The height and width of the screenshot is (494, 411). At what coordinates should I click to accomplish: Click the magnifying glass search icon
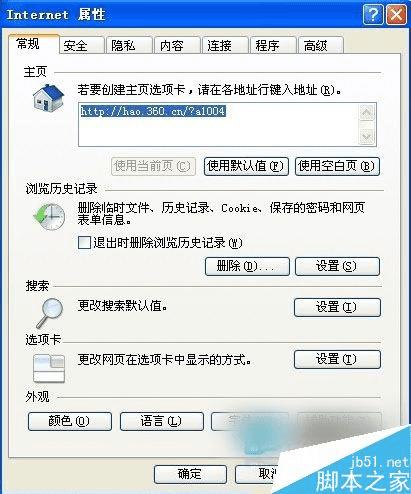pos(50,313)
